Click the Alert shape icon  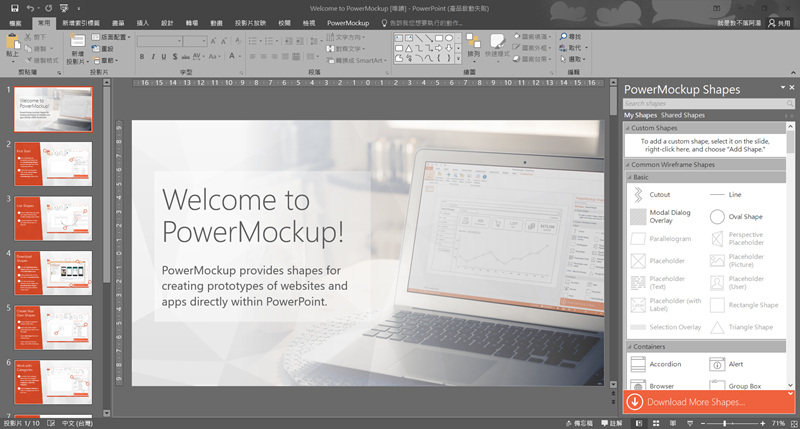pyautogui.click(x=717, y=364)
